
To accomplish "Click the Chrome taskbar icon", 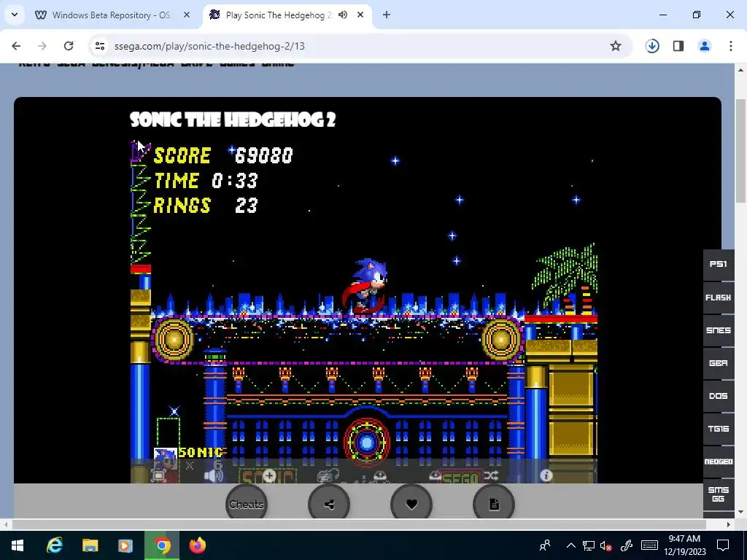I will click(x=161, y=545).
